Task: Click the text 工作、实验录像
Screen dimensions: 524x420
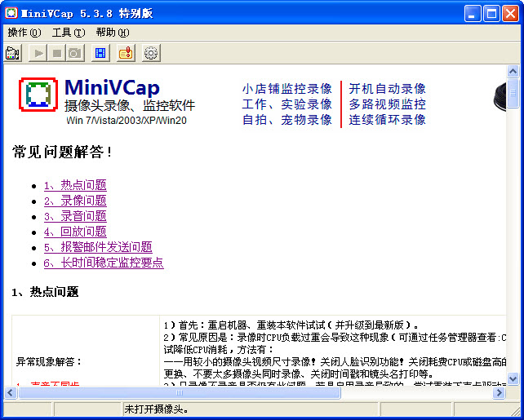Action: 287,104
